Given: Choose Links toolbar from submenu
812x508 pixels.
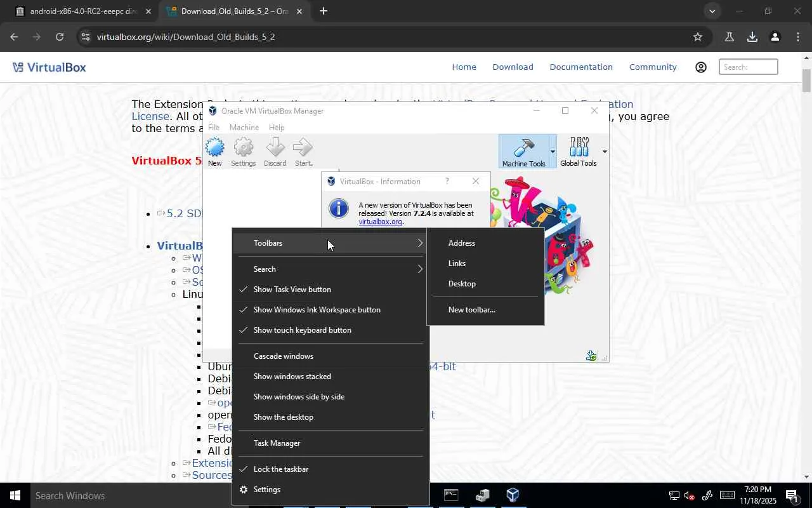Looking at the screenshot, I should pos(486,264).
